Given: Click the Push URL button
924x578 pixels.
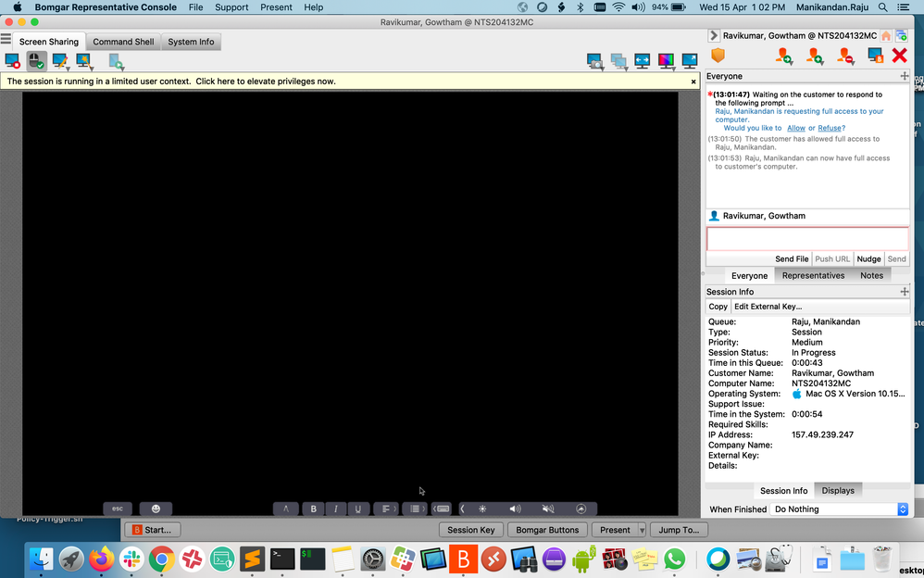Looking at the screenshot, I should (x=832, y=259).
